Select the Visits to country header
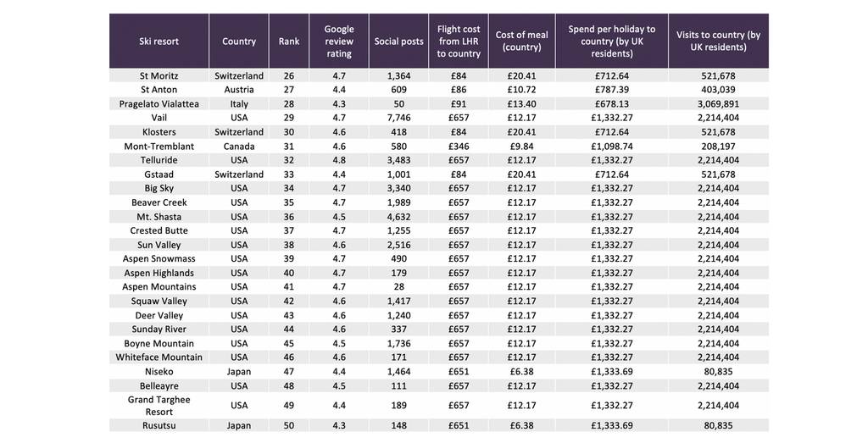868x443 pixels. (719, 41)
